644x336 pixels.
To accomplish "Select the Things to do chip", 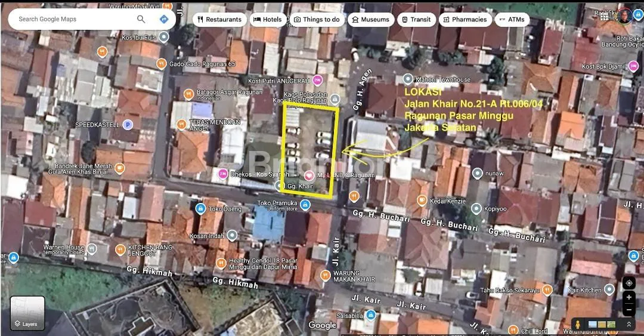I will [x=316, y=19].
